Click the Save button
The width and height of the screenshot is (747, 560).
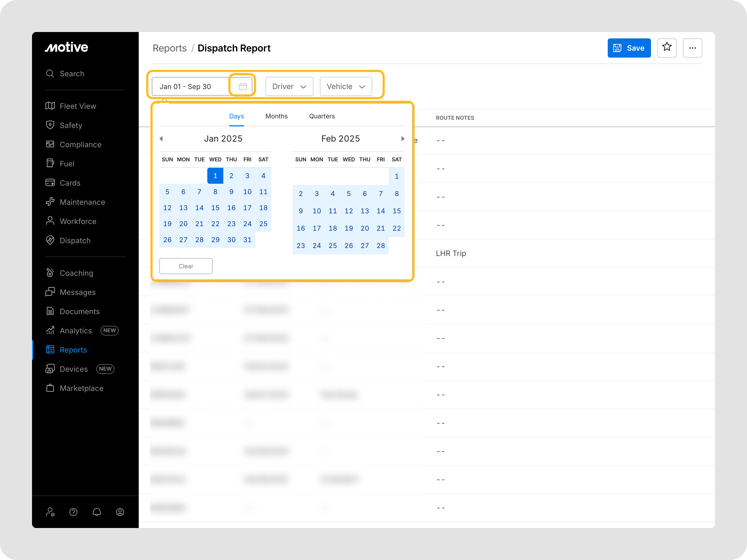(x=629, y=48)
